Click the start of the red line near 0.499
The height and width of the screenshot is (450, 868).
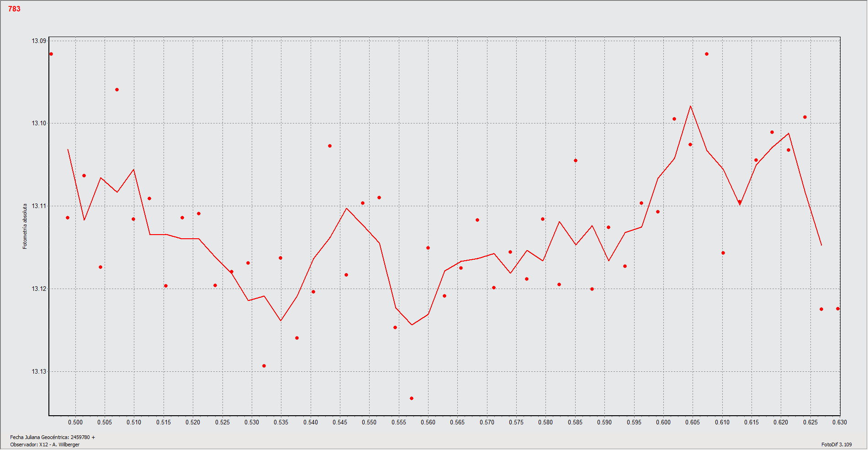68,149
